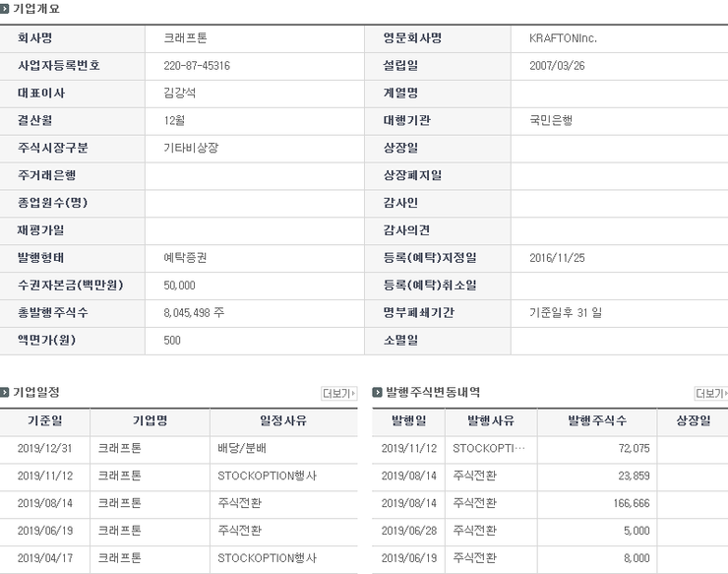Select schedule date 2019/12/31
The height and width of the screenshot is (574, 728).
click(44, 449)
